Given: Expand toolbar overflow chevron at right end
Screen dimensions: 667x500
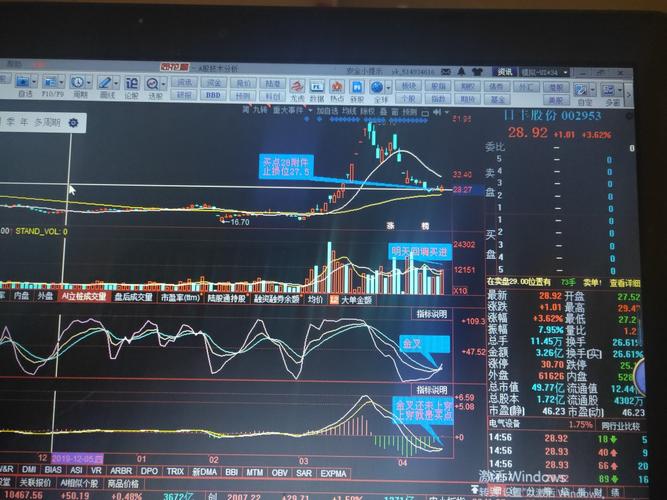Looking at the screenshot, I should click(629, 95).
